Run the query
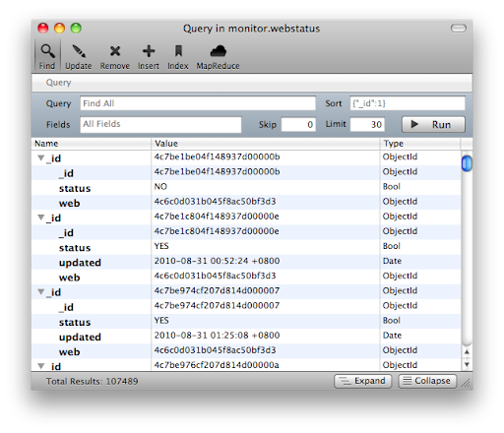The image size is (504, 433). 433,124
